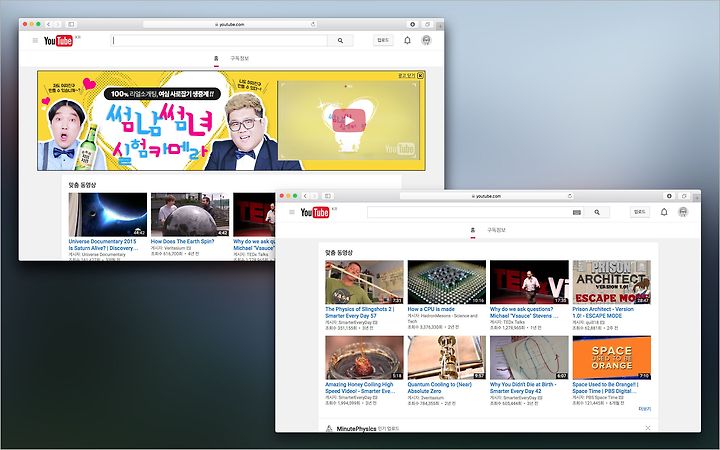Open Prison Architect Escape Mode thumbnail
This screenshot has width=720, height=450.
coord(612,282)
